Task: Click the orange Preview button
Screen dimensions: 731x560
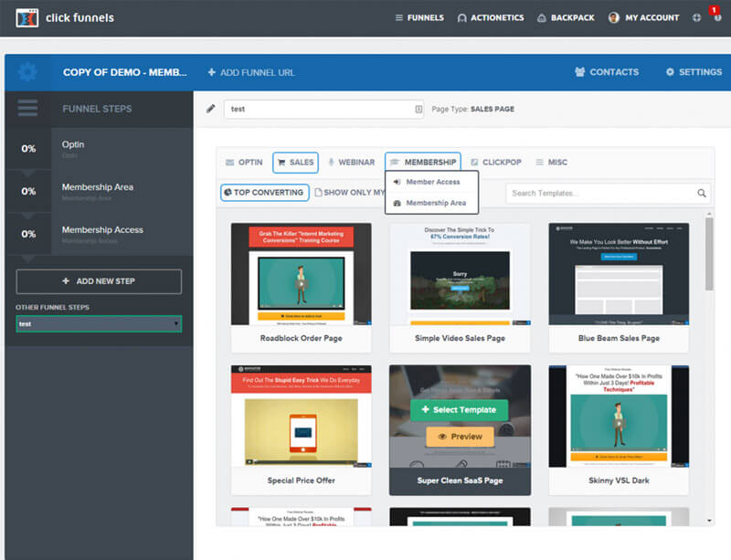Action: click(x=461, y=437)
